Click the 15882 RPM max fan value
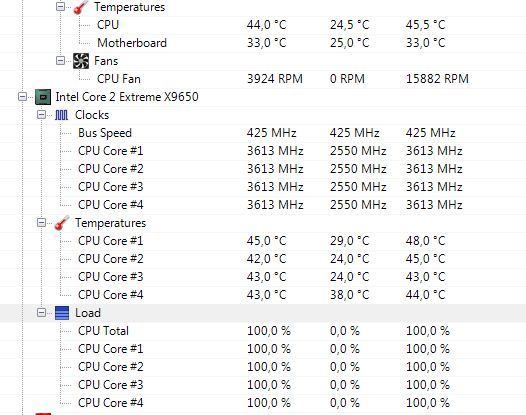The height and width of the screenshot is (415, 526). click(437, 79)
